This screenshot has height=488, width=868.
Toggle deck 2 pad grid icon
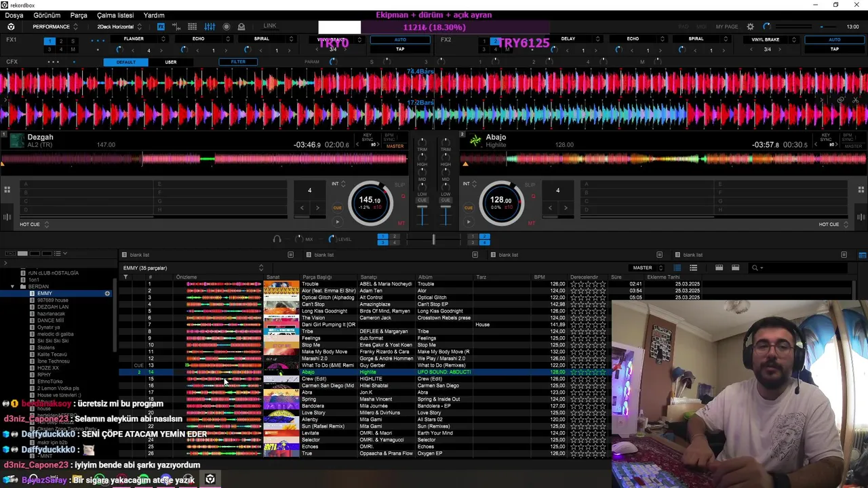pos(861,190)
